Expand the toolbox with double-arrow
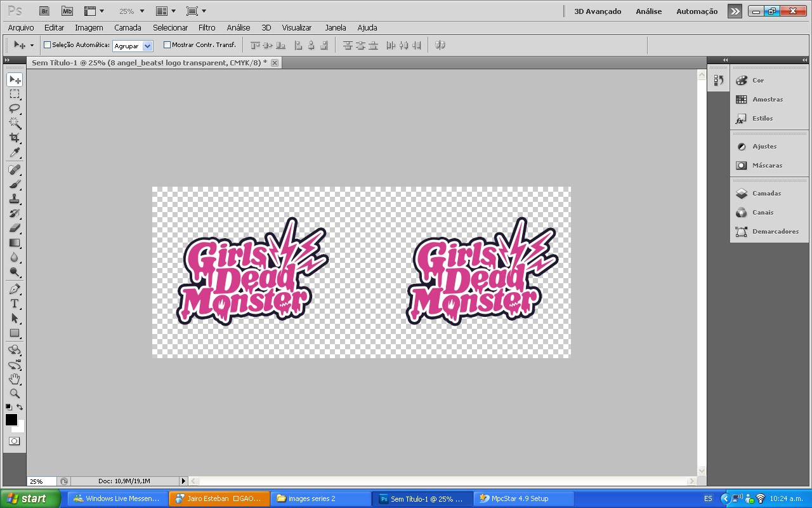Screen dimensions: 812x508 point(7,60)
